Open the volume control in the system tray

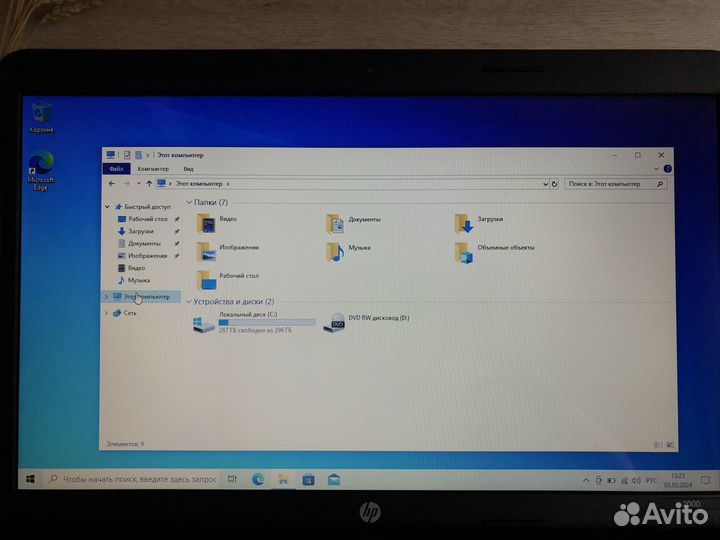[636, 480]
